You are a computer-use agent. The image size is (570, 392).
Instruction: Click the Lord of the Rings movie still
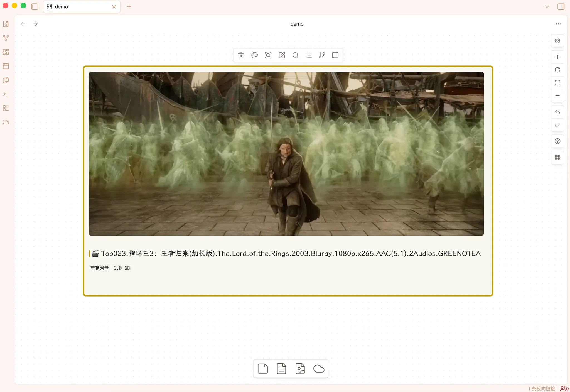(286, 154)
